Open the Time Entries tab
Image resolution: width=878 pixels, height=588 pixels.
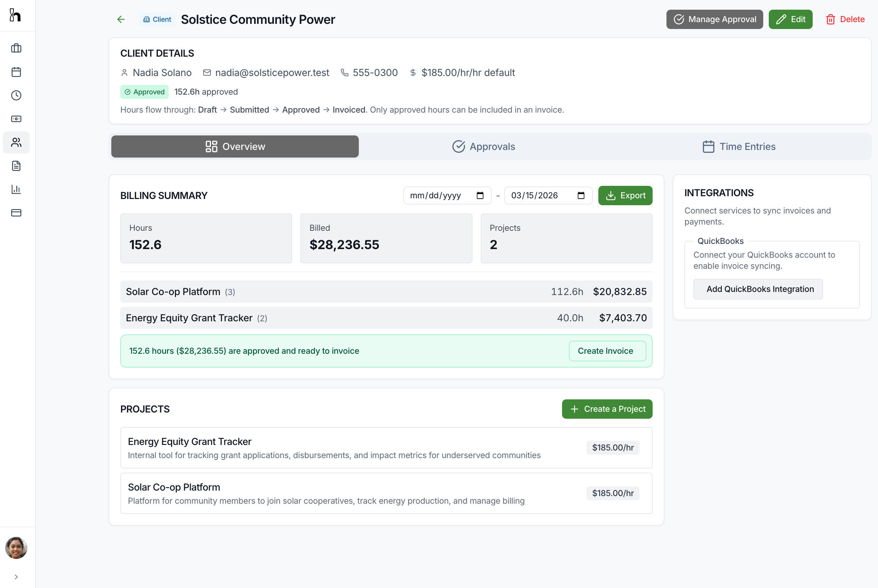(x=739, y=146)
